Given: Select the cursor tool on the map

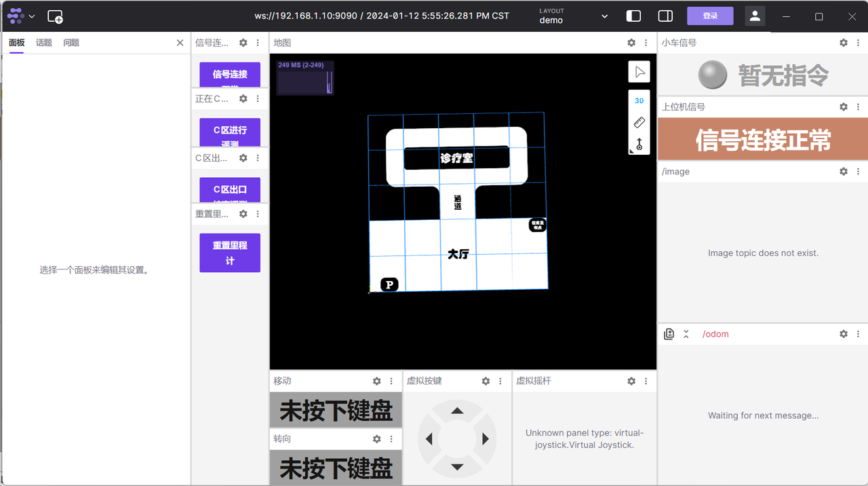Looking at the screenshot, I should coord(639,72).
